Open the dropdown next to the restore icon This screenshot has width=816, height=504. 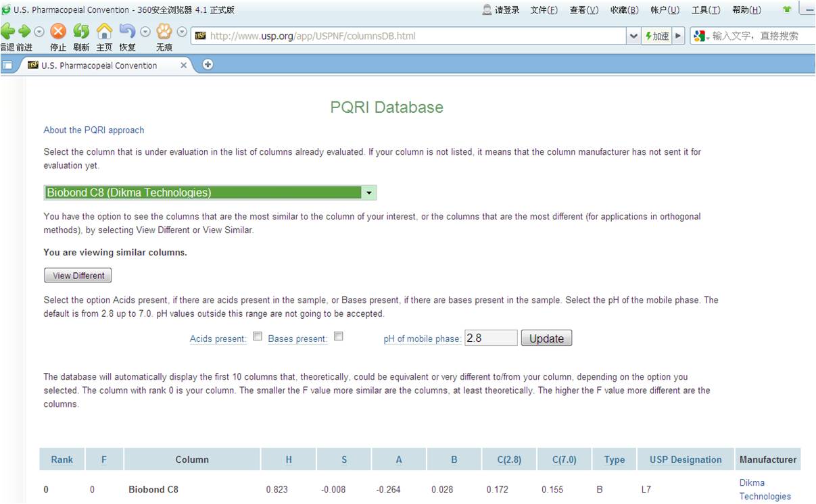coord(145,32)
